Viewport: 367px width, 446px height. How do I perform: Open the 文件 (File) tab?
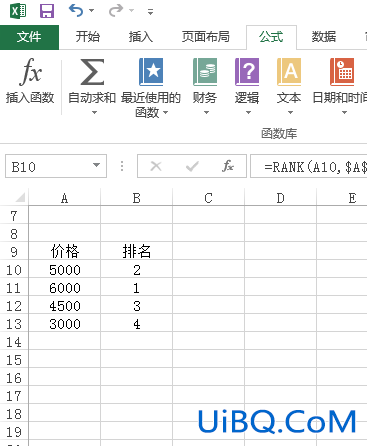pyautogui.click(x=29, y=37)
